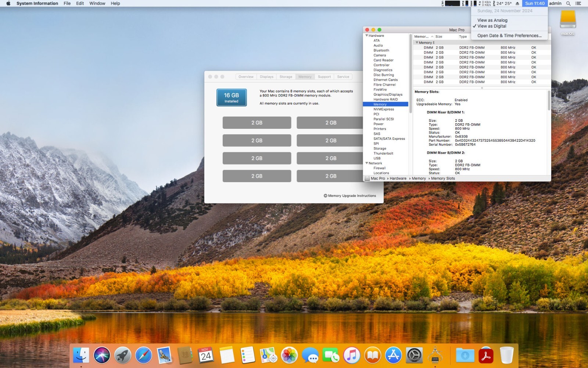Screen dimensions: 588x368
Task: Select Thunderbolt in sidebar
Action: 383,153
